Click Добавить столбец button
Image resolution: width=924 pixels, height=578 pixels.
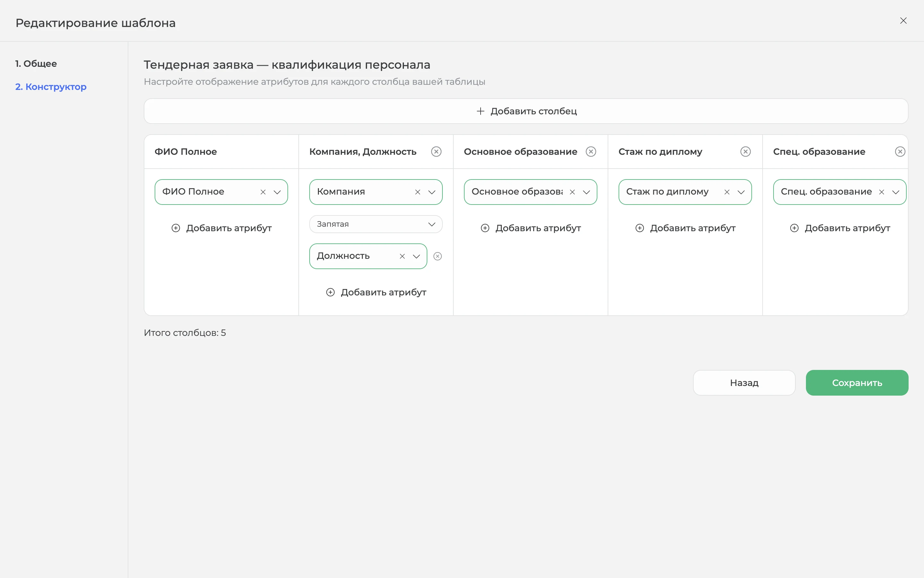coord(526,111)
